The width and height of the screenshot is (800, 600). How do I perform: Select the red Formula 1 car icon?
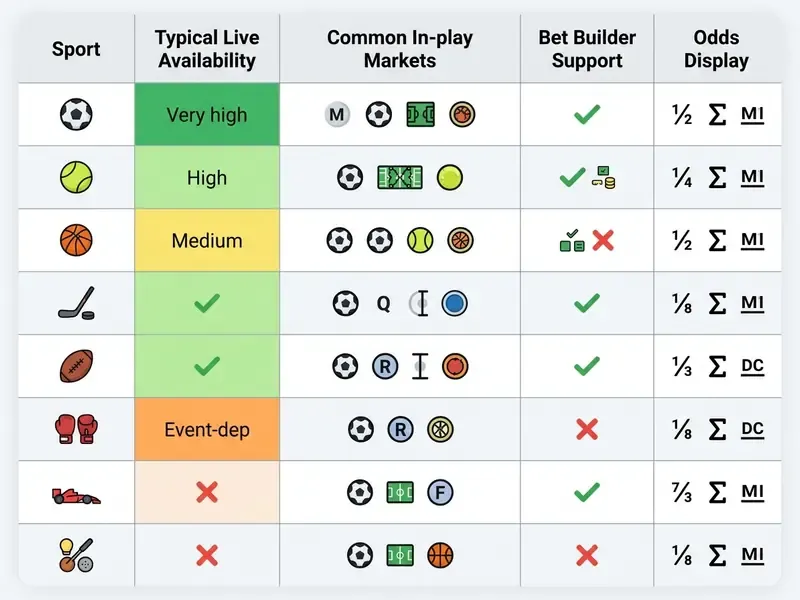click(x=76, y=495)
